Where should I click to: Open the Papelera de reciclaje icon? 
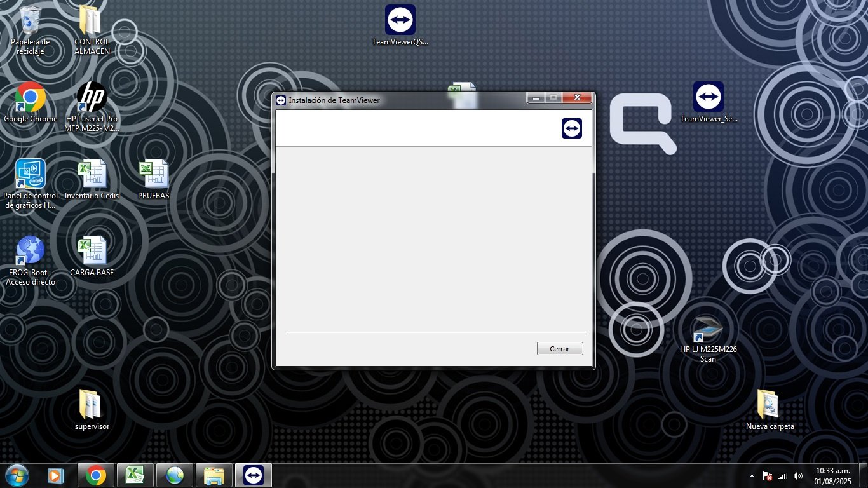30,30
